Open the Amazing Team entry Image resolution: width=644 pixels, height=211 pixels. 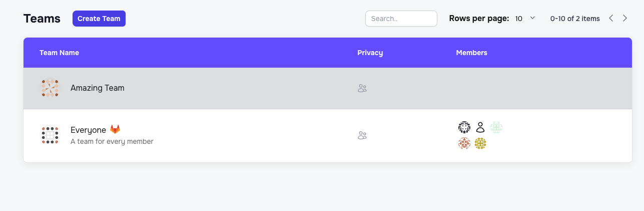point(98,88)
